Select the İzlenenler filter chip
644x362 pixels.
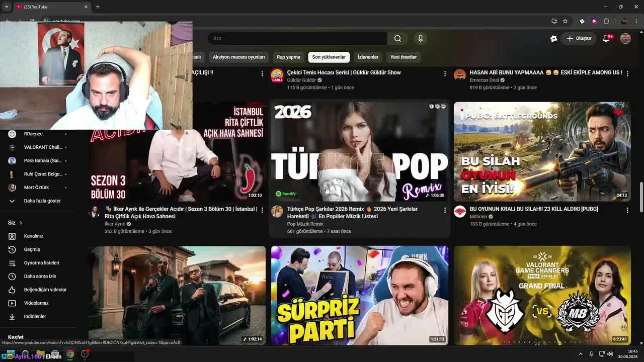point(368,57)
